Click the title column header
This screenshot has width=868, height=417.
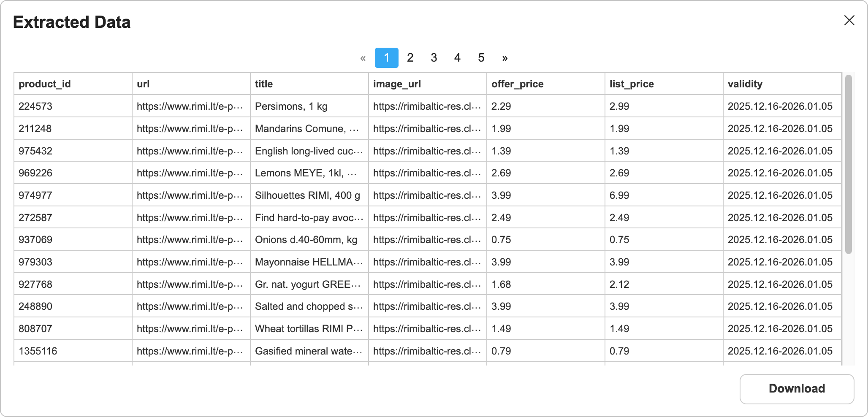coord(263,84)
